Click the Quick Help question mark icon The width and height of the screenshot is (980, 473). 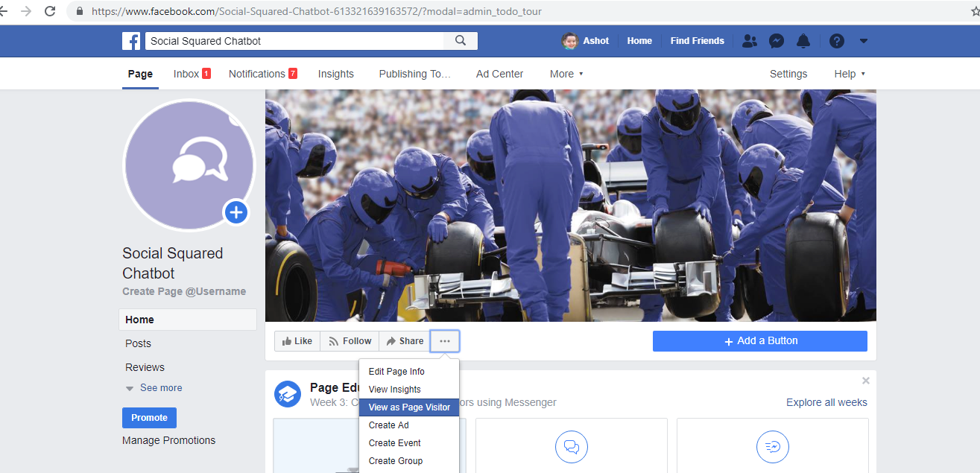click(x=837, y=41)
